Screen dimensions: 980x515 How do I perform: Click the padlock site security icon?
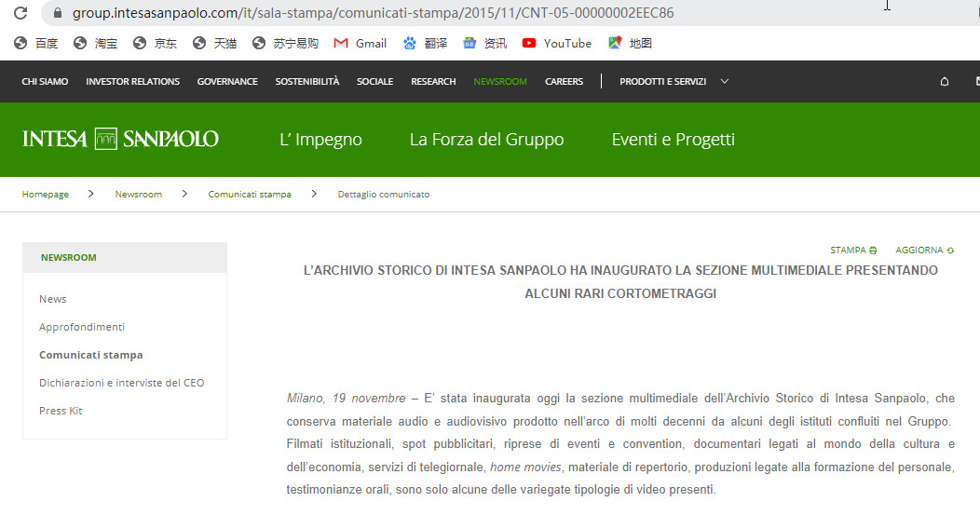pyautogui.click(x=58, y=12)
